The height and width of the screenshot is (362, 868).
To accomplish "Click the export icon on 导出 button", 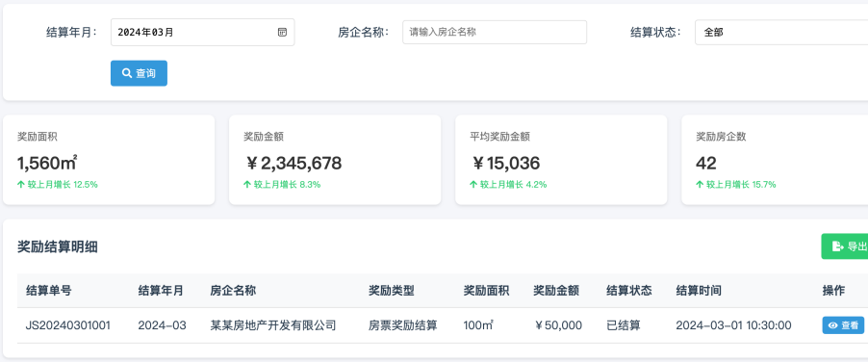I will (837, 246).
